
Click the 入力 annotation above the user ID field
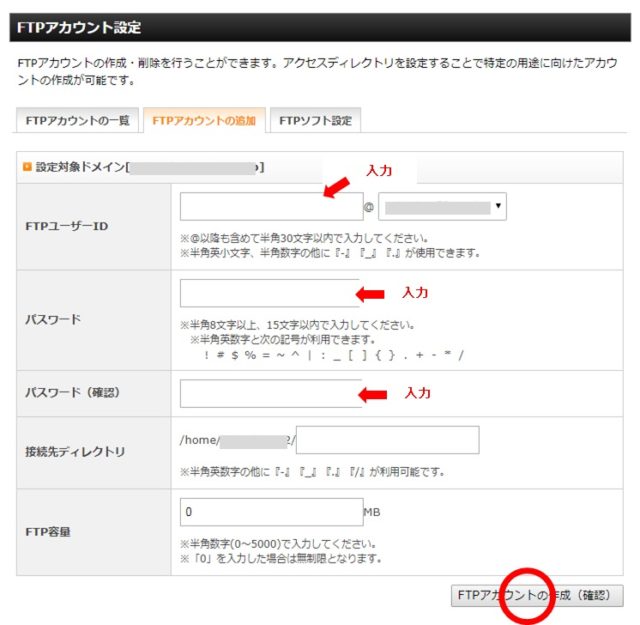(379, 171)
